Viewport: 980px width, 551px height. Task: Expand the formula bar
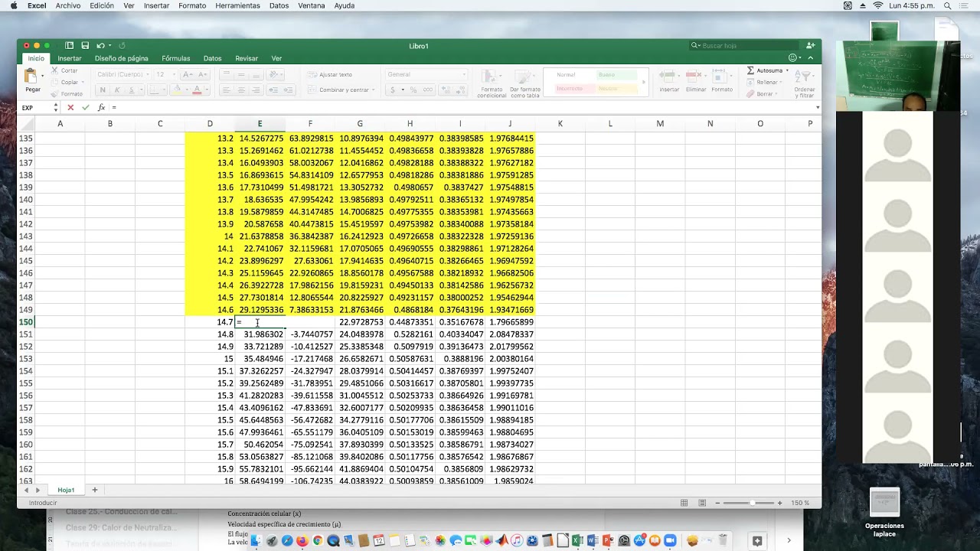817,108
